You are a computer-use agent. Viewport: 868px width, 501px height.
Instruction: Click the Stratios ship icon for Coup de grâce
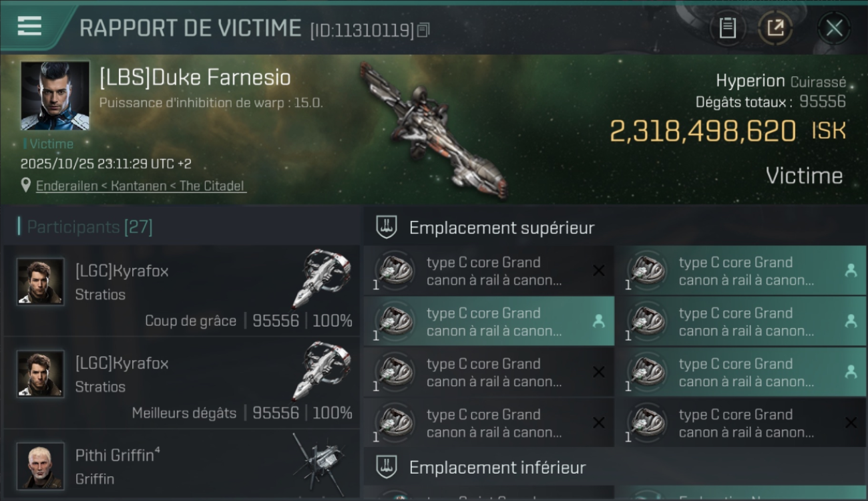[322, 278]
